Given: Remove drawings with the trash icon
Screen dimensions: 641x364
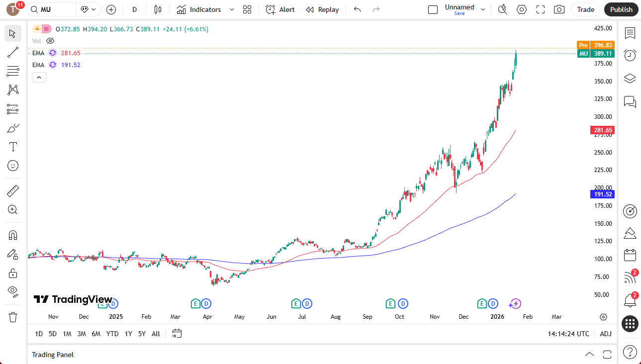Looking at the screenshot, I should pyautogui.click(x=13, y=317).
